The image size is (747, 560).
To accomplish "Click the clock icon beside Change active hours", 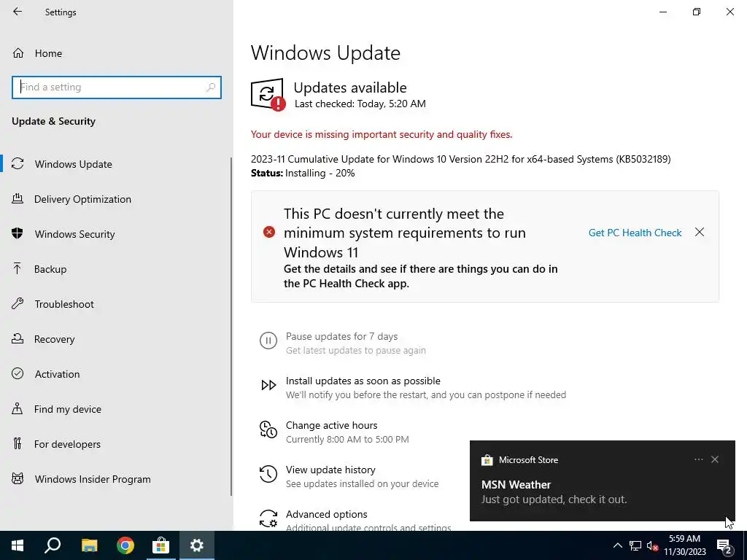I will [268, 429].
